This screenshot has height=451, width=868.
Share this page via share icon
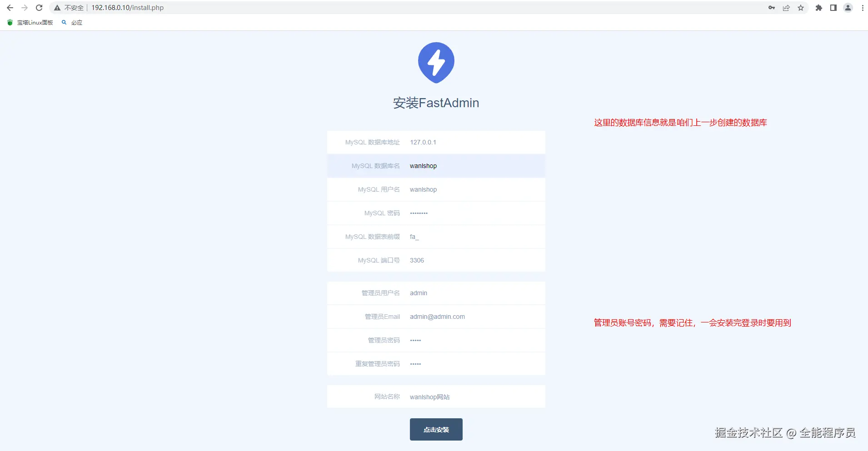coord(786,8)
